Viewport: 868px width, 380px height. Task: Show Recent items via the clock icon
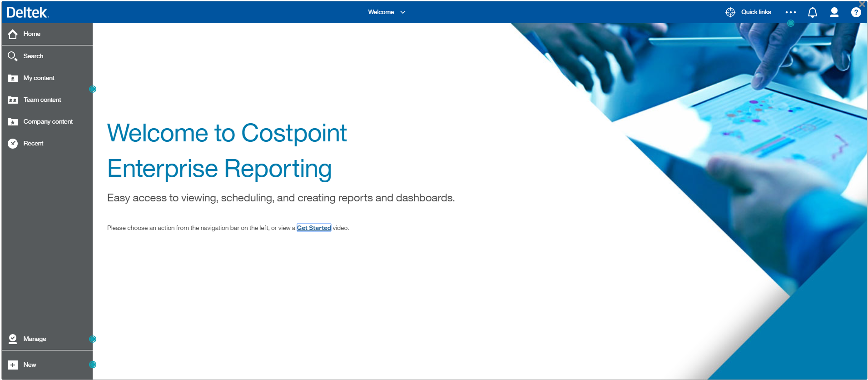(x=13, y=144)
